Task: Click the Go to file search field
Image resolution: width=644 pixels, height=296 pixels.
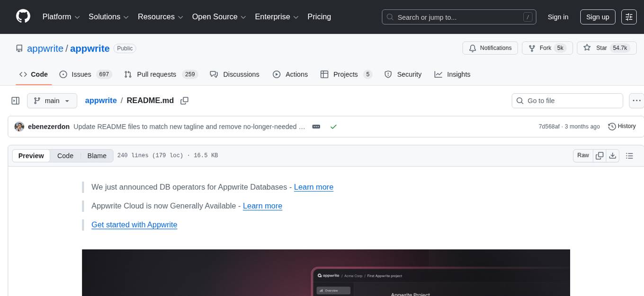Action: (567, 100)
